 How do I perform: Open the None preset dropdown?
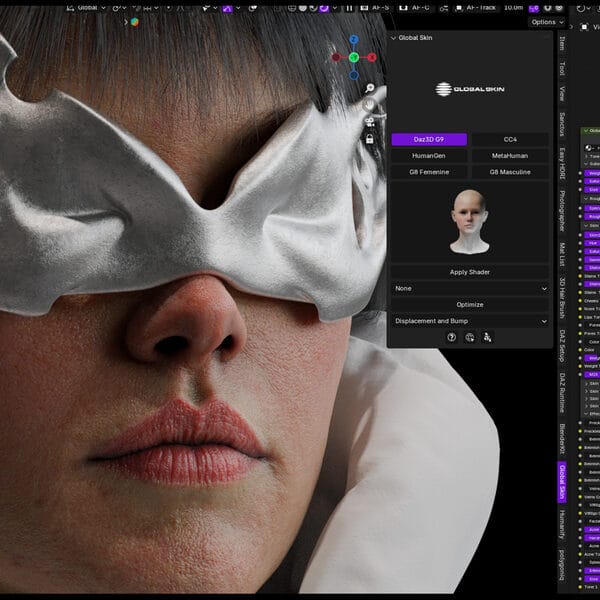pyautogui.click(x=470, y=288)
